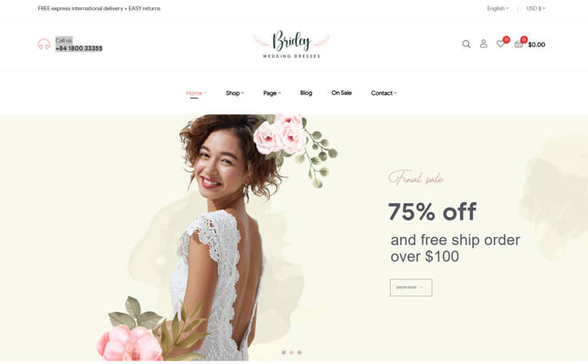Screen dimensions: 588x364
Task: Click the headphone support icon
Action: coord(44,44)
